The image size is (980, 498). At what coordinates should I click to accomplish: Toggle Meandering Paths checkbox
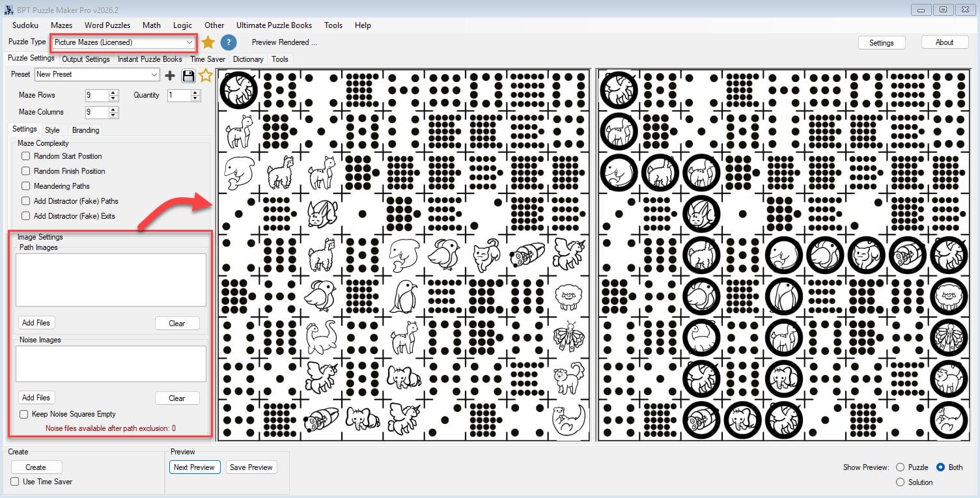point(26,186)
